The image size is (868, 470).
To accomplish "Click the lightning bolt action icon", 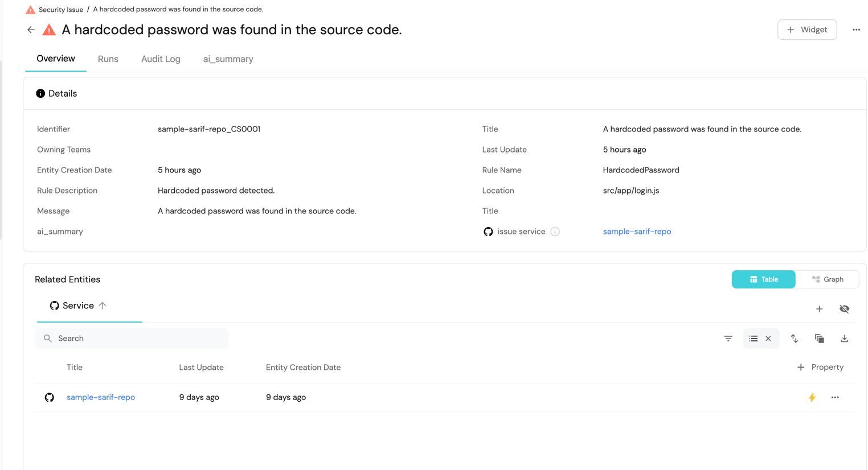I will point(812,397).
